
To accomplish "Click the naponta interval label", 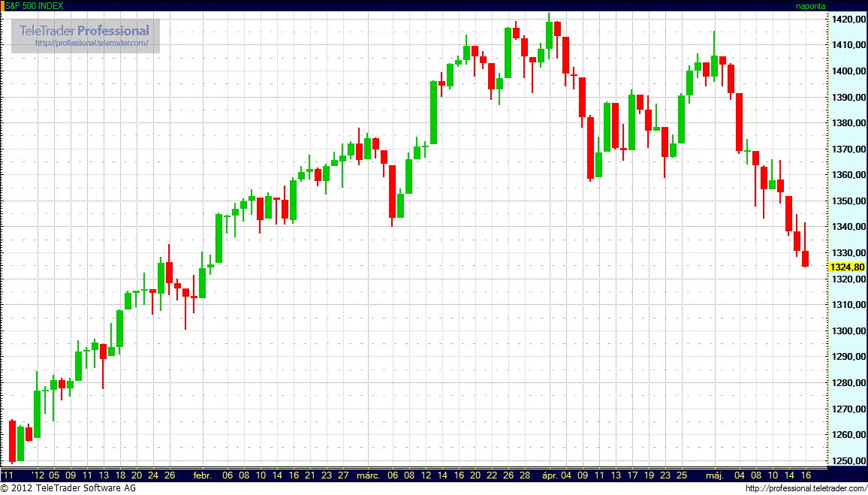I will tap(810, 6).
